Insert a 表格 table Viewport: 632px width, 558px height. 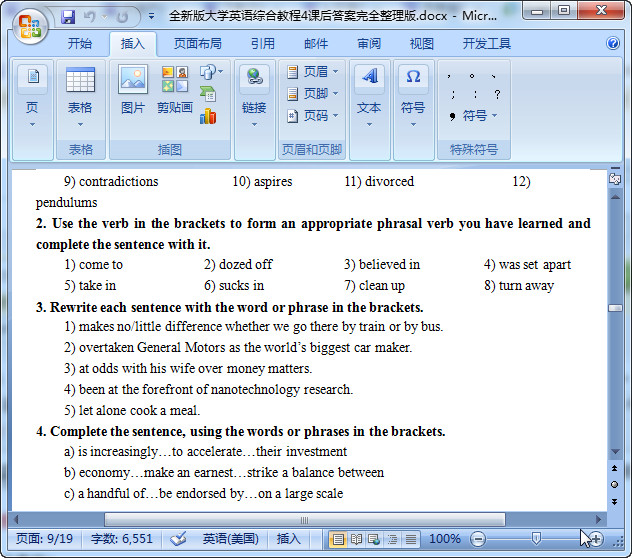(80, 97)
